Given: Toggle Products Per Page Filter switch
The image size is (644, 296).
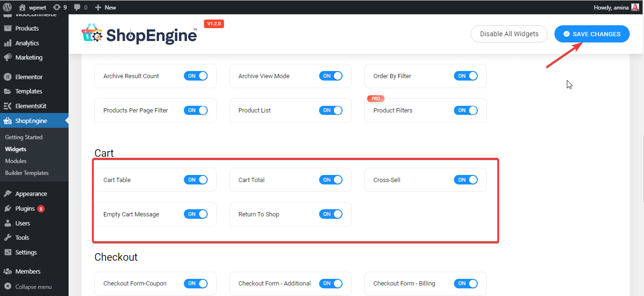Looking at the screenshot, I should [196, 110].
